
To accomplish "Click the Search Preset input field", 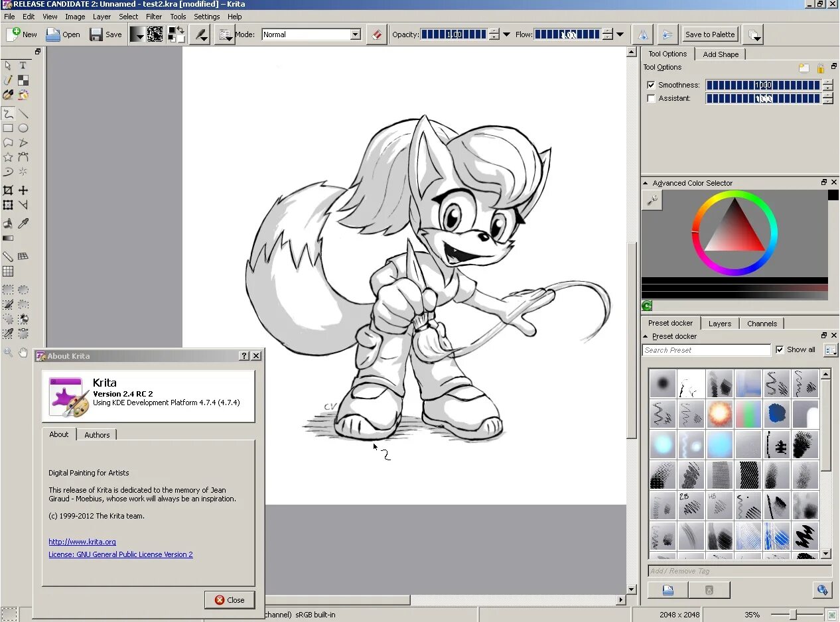I will [x=707, y=350].
